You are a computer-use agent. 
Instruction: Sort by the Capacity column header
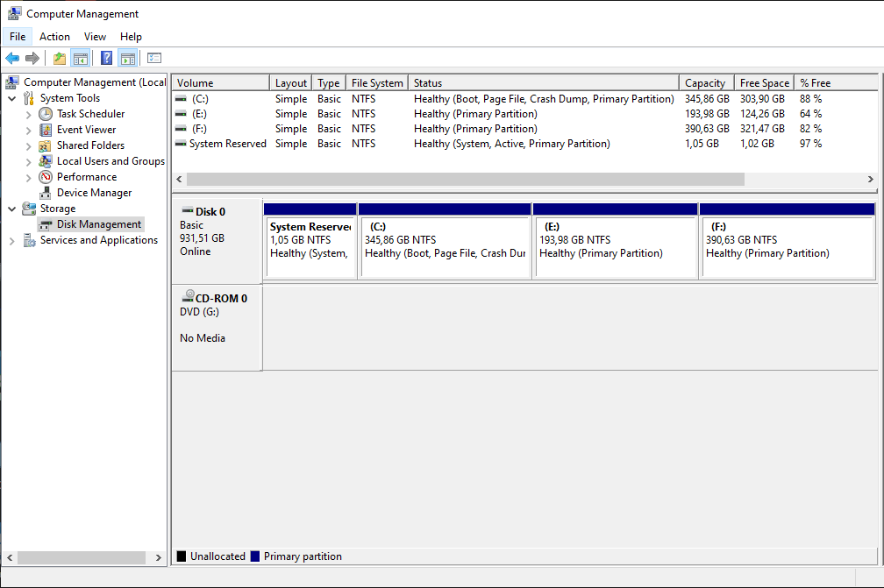tap(707, 82)
